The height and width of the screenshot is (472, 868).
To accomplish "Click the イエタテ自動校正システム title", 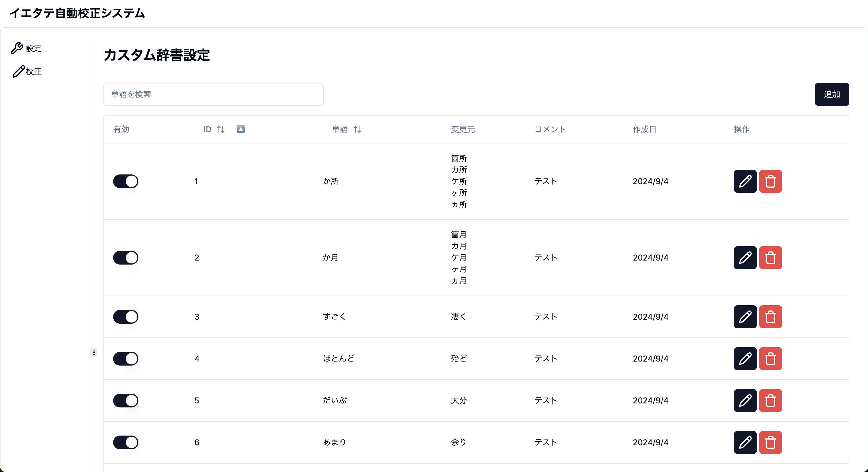I will [77, 13].
